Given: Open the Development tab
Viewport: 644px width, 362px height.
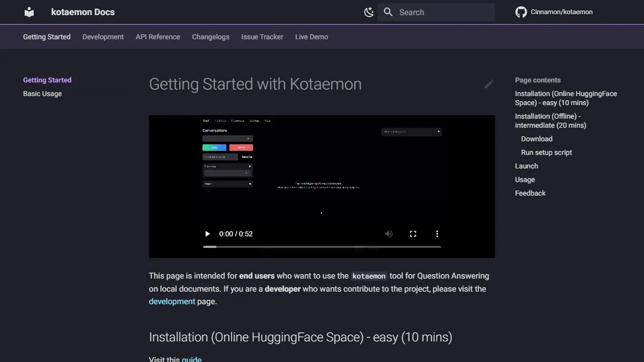Looking at the screenshot, I should [103, 37].
